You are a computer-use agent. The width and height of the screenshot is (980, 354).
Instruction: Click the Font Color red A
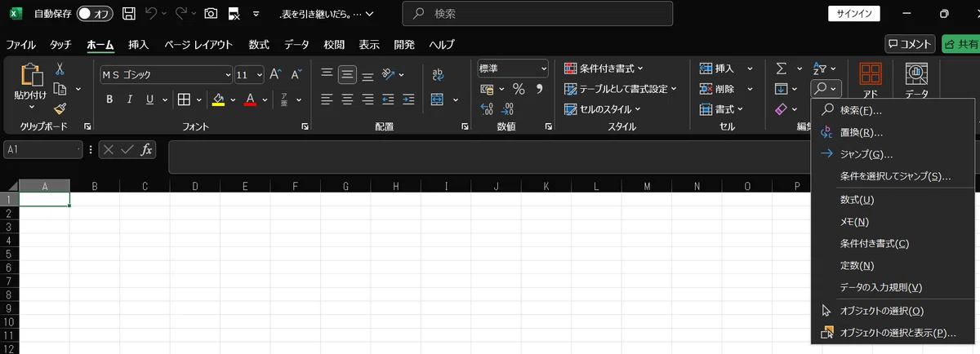(x=251, y=100)
